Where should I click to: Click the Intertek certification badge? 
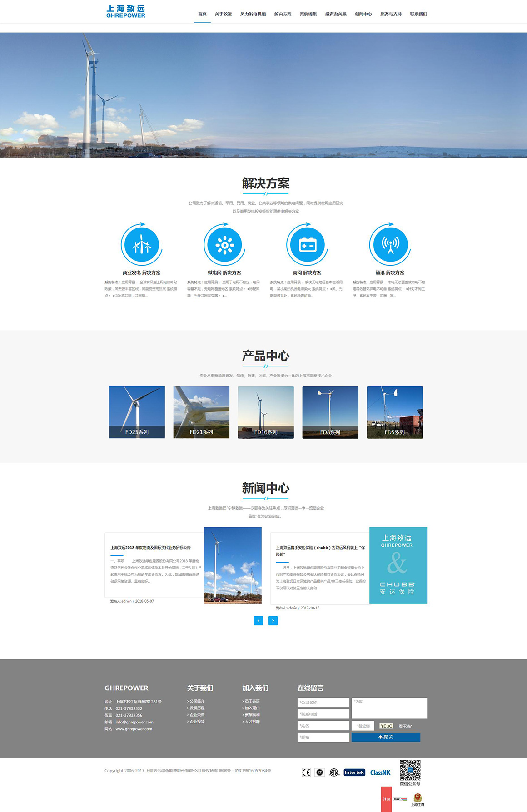[354, 772]
